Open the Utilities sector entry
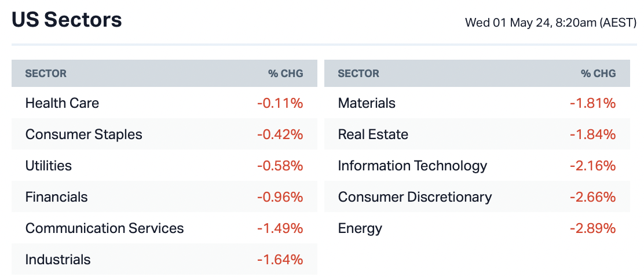 [49, 166]
